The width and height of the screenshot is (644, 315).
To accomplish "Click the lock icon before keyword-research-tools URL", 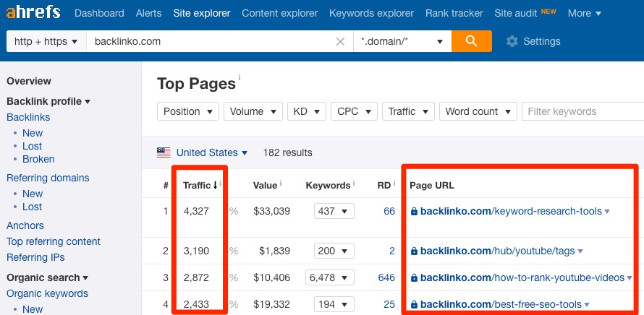I will click(414, 212).
